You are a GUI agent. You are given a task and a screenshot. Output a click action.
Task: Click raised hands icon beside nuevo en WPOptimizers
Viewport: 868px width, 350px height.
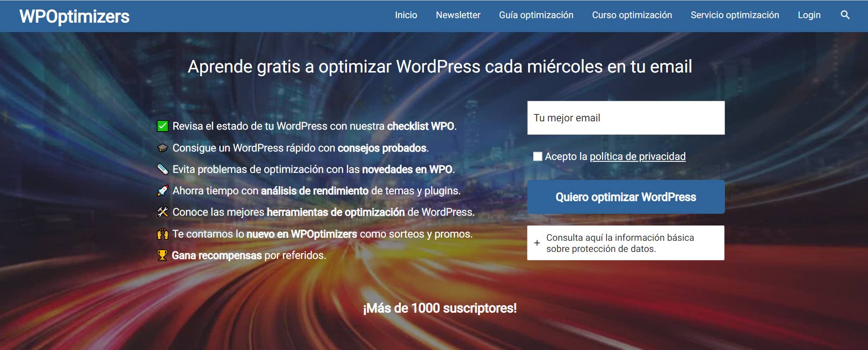[163, 234]
